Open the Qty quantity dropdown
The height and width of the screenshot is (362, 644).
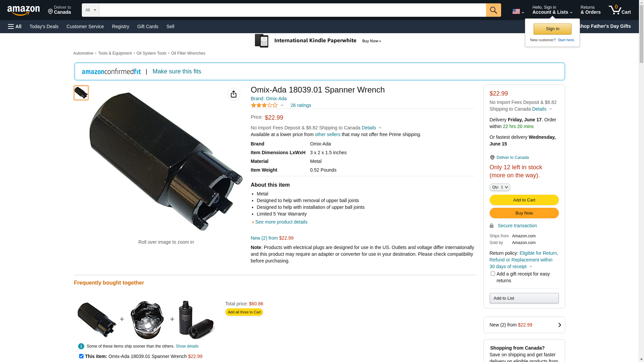pyautogui.click(x=500, y=187)
